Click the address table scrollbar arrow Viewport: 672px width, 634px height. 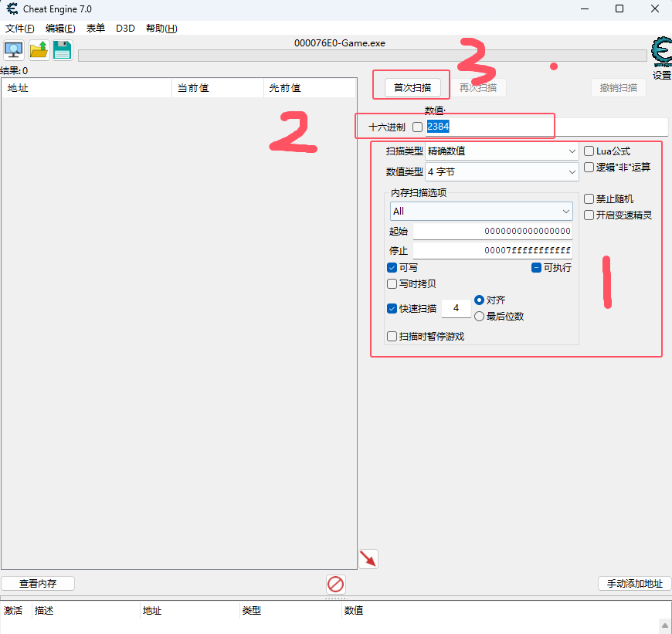pos(665,626)
